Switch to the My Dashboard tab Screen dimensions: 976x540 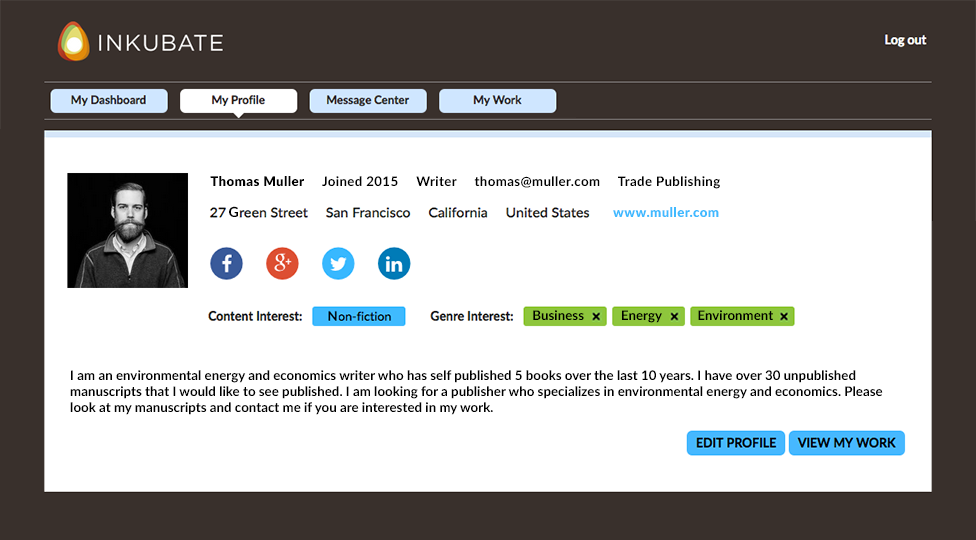pos(109,101)
